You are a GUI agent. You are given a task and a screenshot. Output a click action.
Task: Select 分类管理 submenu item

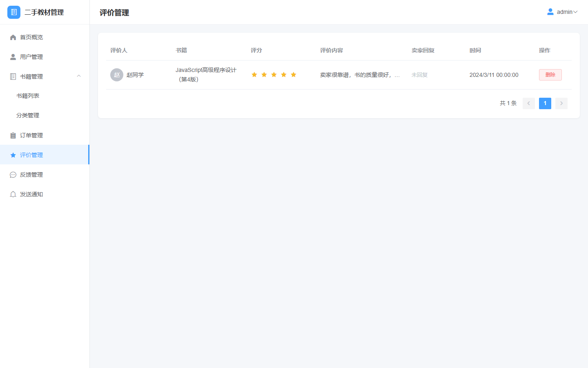click(x=45, y=115)
